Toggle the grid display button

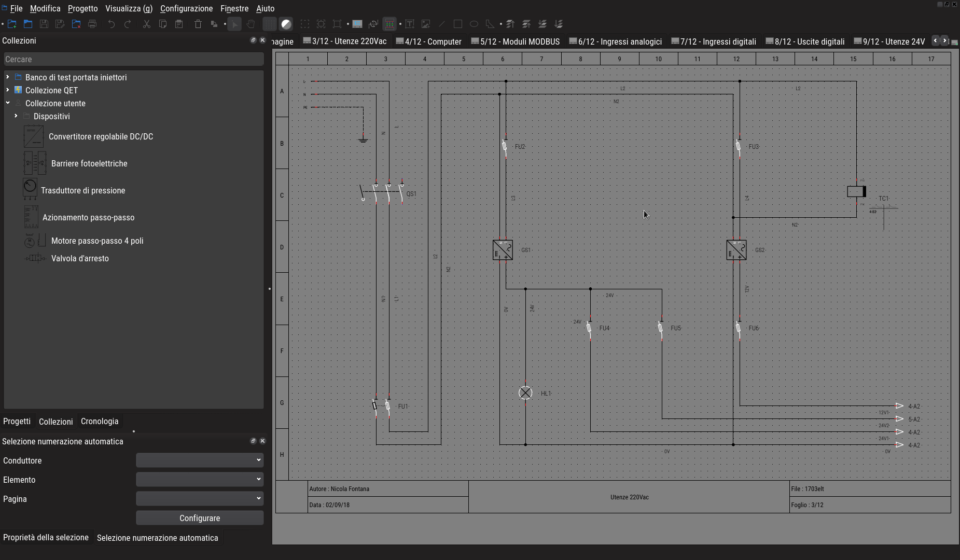pyautogui.click(x=270, y=24)
